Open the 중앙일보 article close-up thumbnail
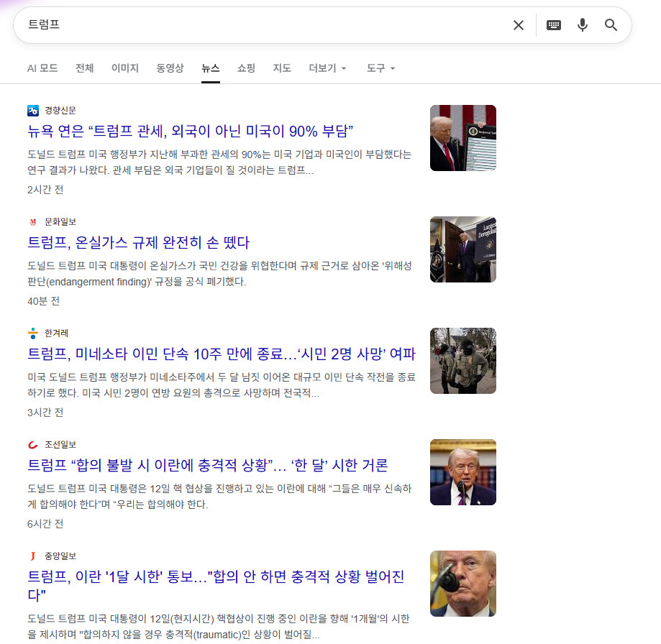The image size is (661, 644). [x=463, y=584]
